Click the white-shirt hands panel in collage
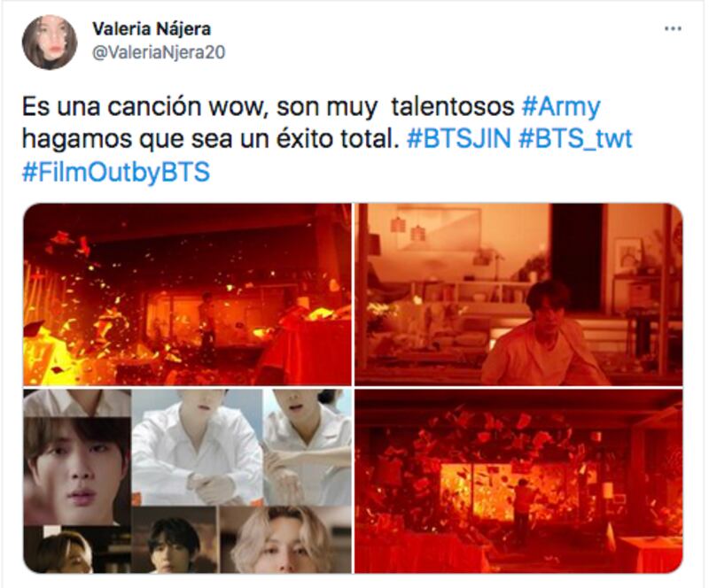 click(197, 446)
